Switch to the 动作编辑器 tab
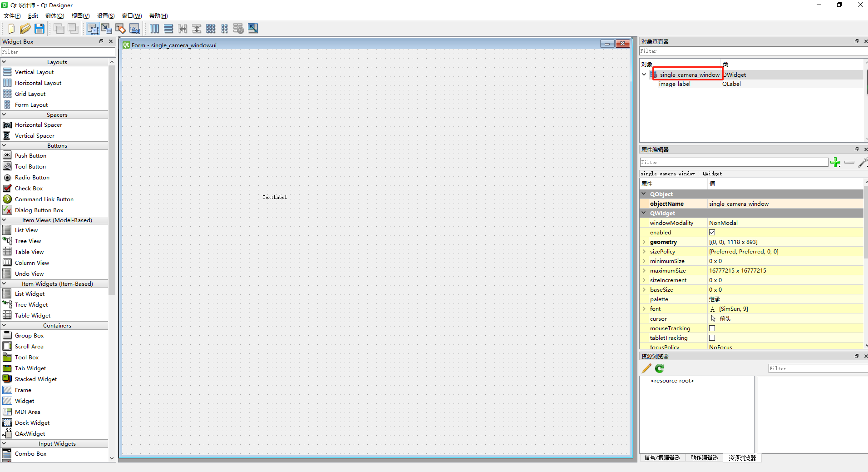Viewport: 868px width, 472px height. coord(705,458)
